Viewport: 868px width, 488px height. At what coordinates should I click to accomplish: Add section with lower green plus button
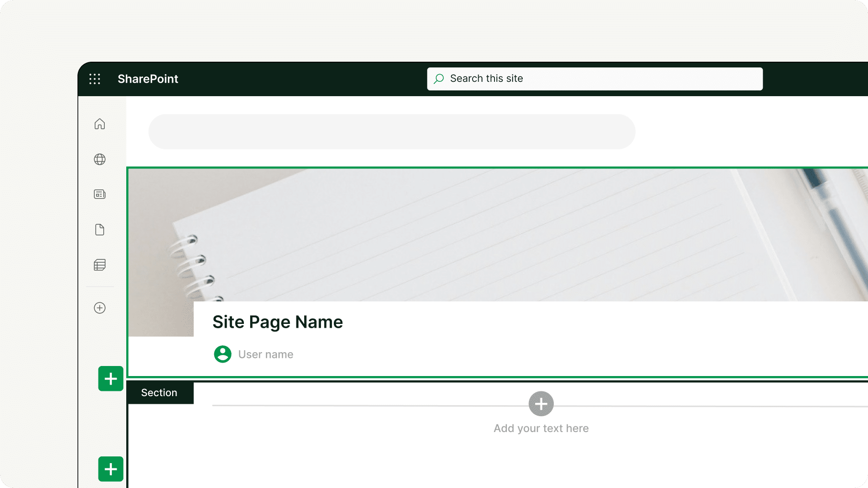coord(111,469)
